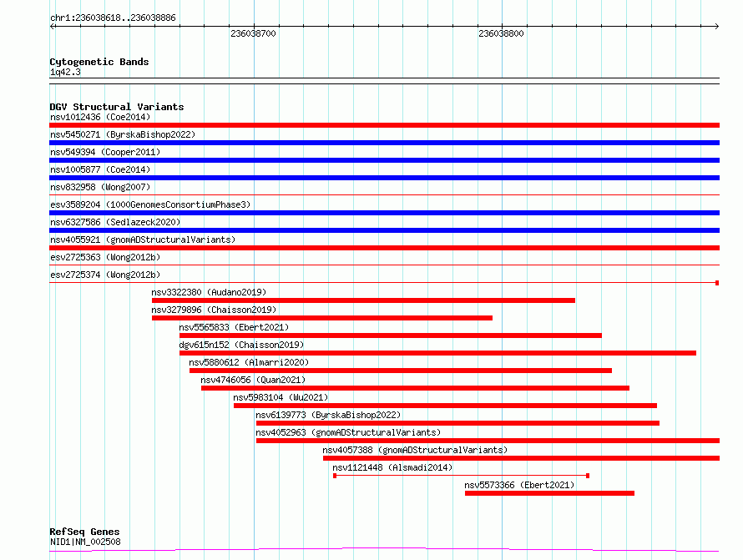Click the Cytogenetic Bands track title
Image resolution: width=743 pixels, height=560 pixels.
coord(99,62)
